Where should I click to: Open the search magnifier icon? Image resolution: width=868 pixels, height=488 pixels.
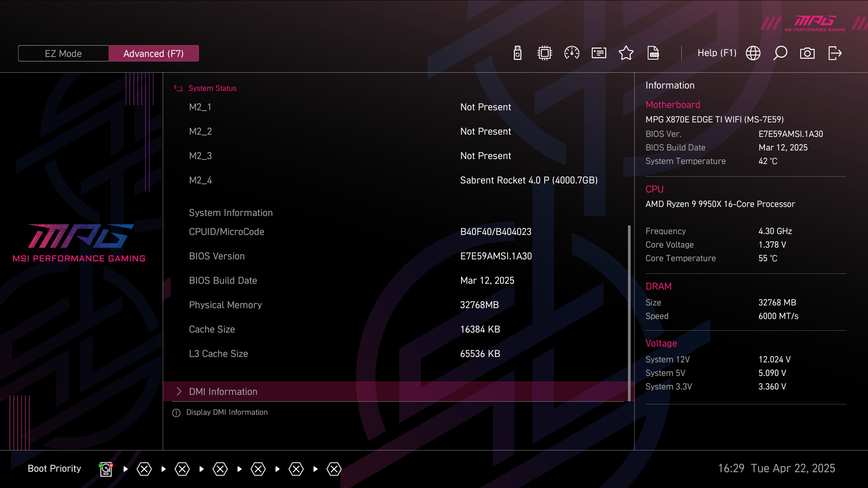point(780,53)
